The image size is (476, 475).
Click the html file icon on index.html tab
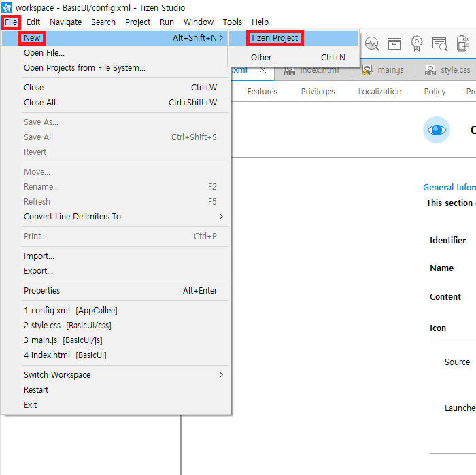click(289, 70)
